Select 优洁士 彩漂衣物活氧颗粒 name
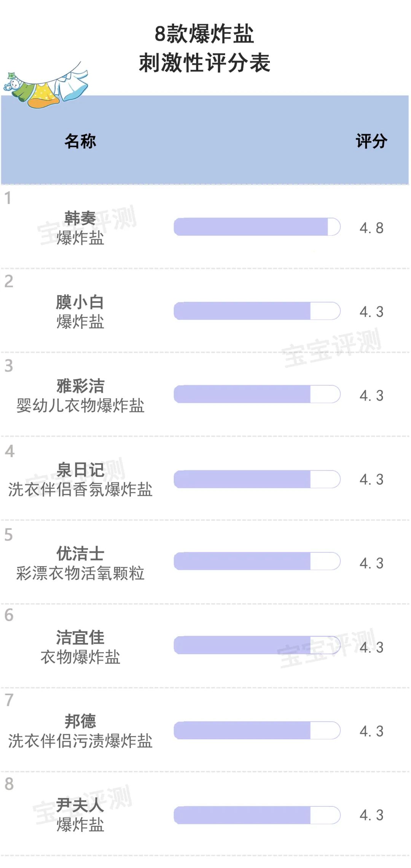The image size is (411, 868). (x=80, y=563)
